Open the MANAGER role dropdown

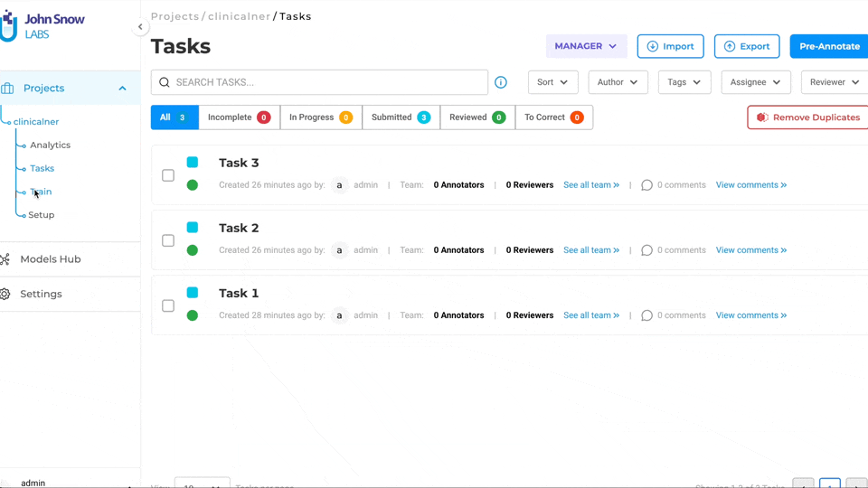[586, 46]
